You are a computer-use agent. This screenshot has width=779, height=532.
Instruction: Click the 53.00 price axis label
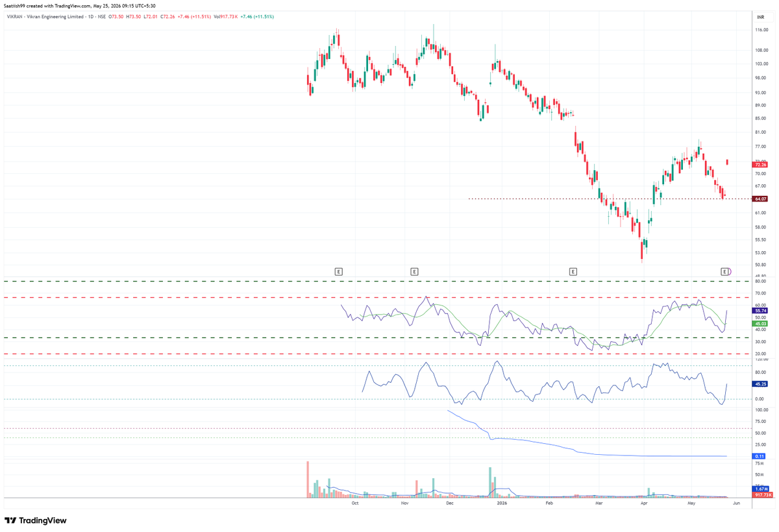coord(761,252)
